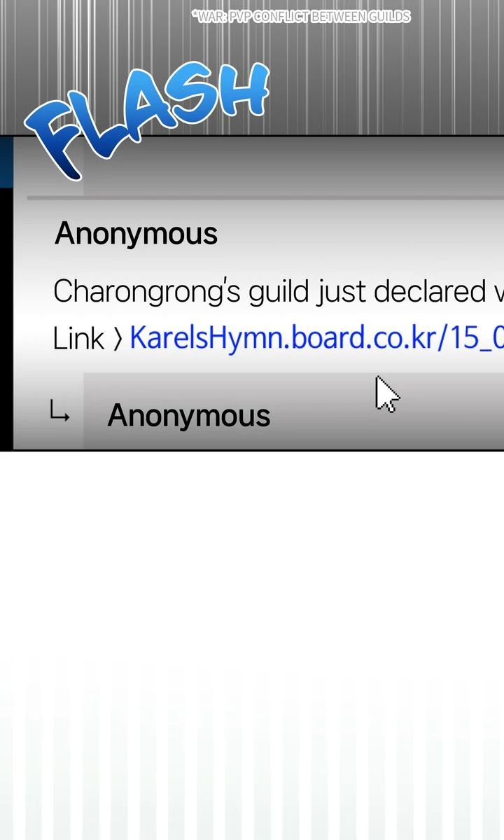Click the gray header bar above the post
Image resolution: width=504 pixels, height=840 pixels.
coord(294,167)
